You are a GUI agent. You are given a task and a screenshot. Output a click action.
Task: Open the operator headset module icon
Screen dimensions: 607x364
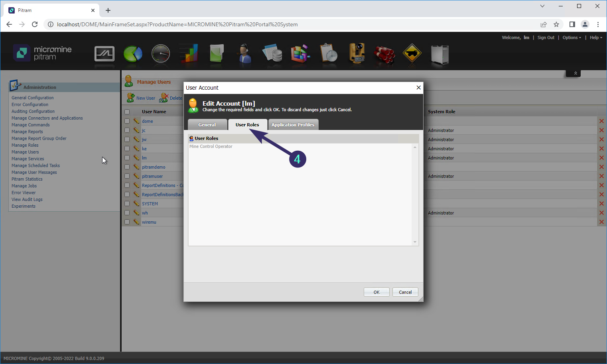pos(244,53)
